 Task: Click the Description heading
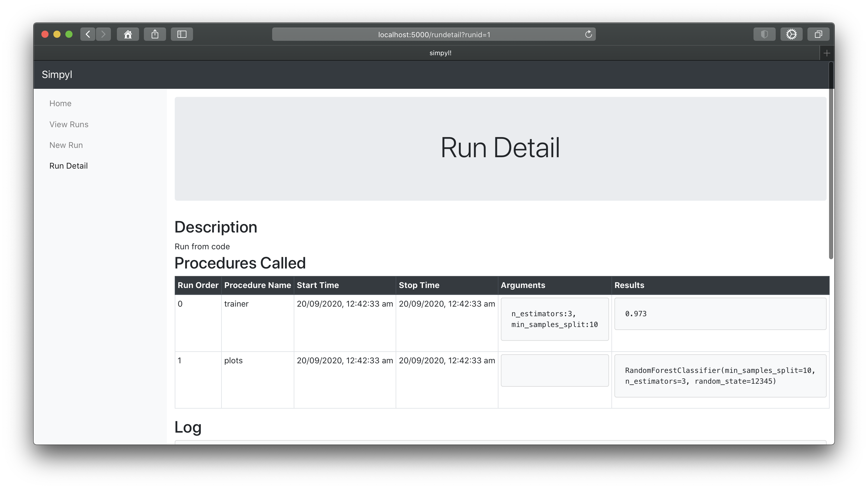[216, 227]
